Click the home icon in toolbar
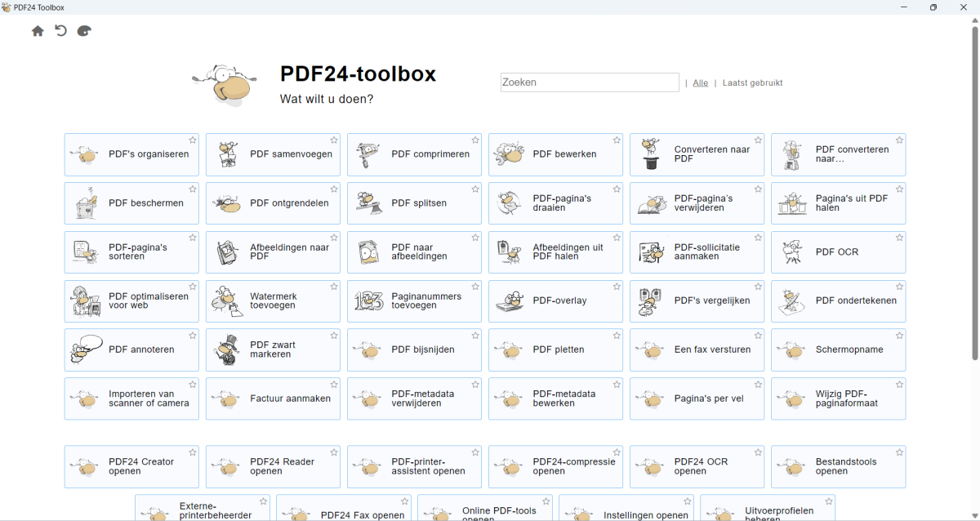980x521 pixels. pyautogui.click(x=38, y=31)
